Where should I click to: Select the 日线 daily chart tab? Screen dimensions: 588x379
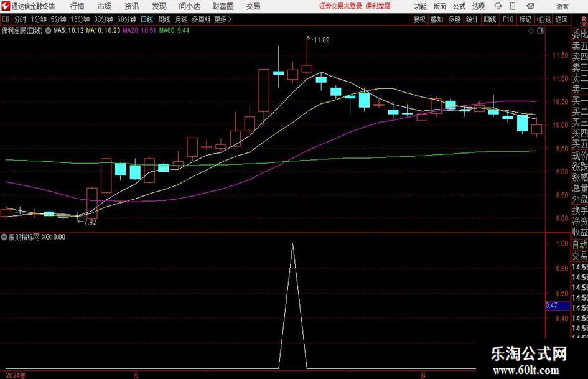click(147, 19)
